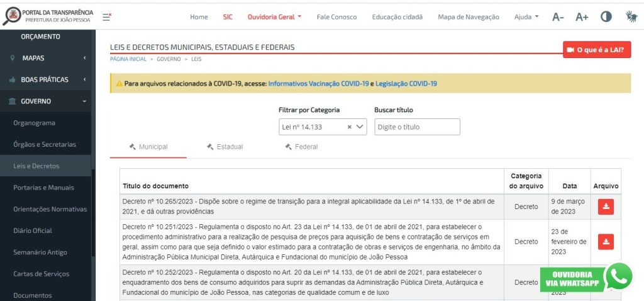Click the thumbs-up icon beside Boas Práticas

click(x=13, y=79)
